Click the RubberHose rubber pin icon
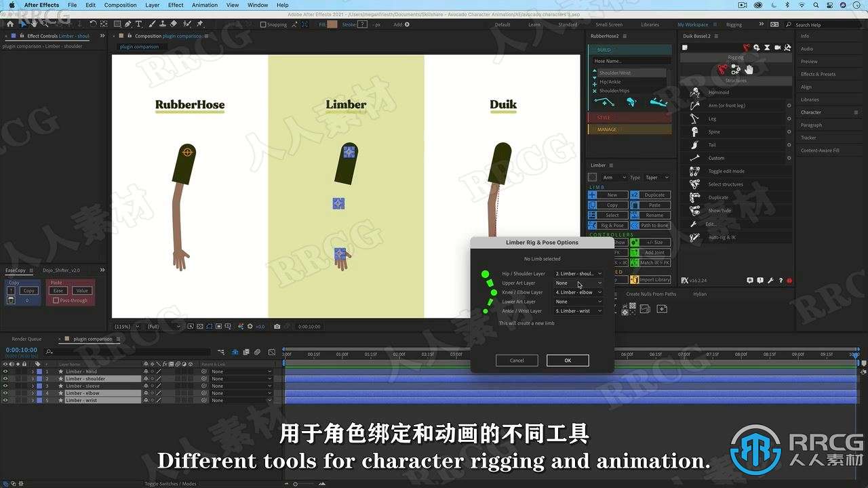This screenshot has width=868, height=488. (x=658, y=102)
